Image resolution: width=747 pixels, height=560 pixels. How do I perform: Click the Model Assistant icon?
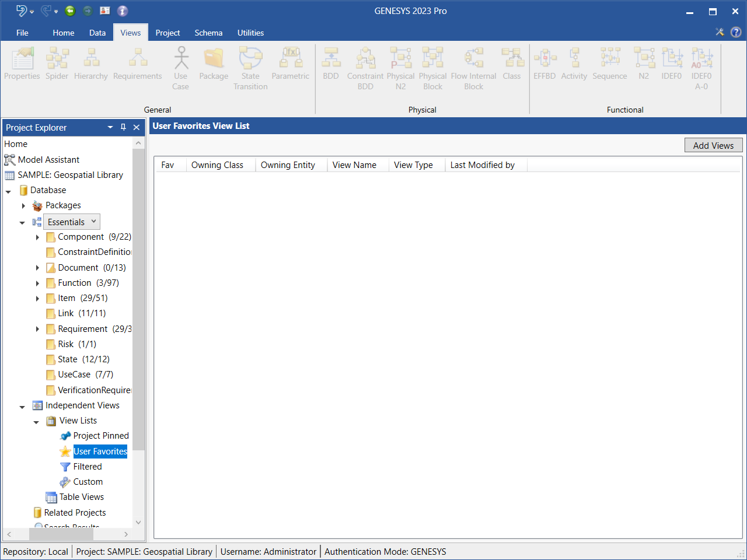point(9,160)
